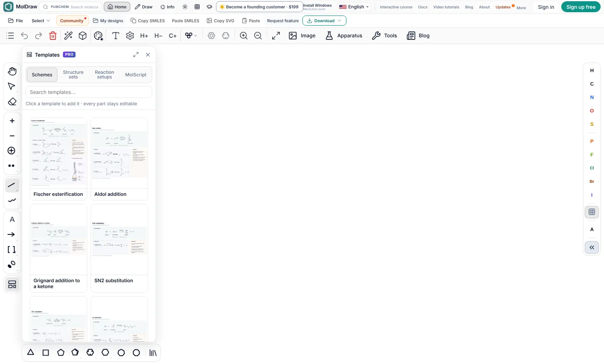Open the 3D cube view
Screen dimensions: 604x364
click(83, 36)
